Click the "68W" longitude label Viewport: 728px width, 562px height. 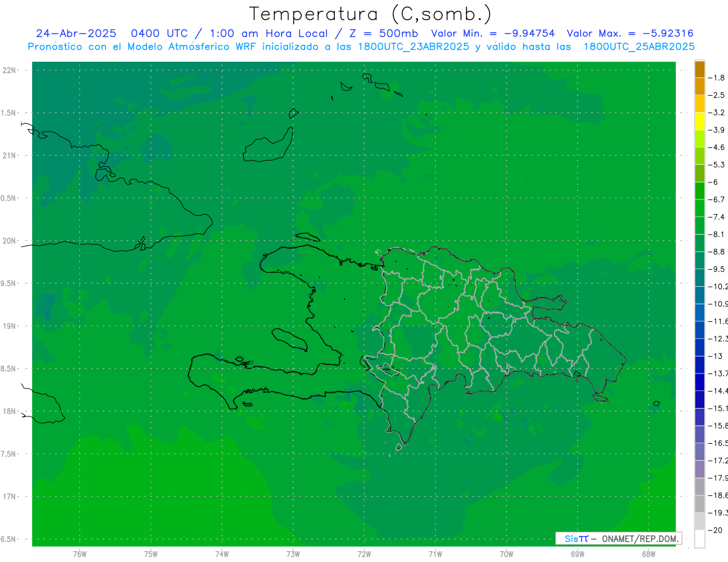coord(649,554)
